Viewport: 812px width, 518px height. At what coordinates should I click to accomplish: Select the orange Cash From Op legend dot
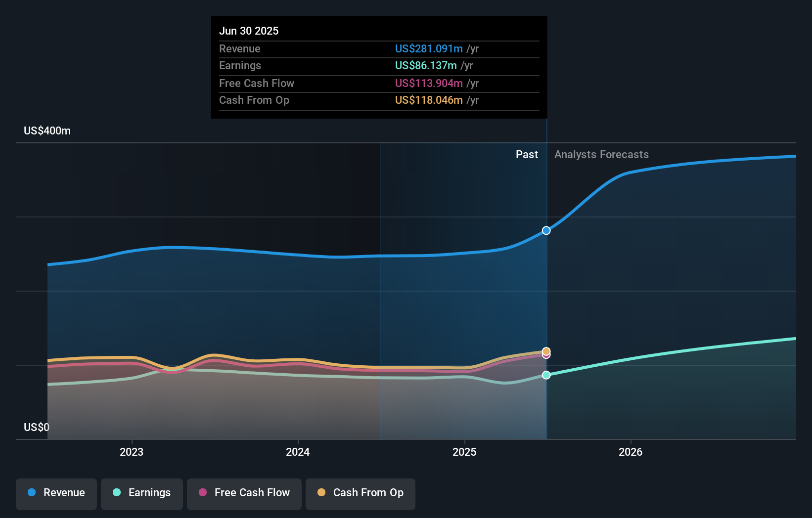[x=322, y=493]
